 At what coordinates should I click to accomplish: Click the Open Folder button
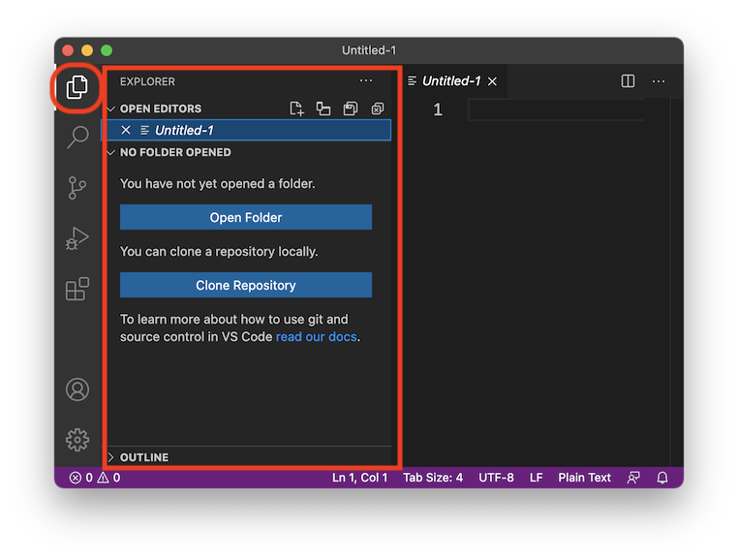point(246,217)
